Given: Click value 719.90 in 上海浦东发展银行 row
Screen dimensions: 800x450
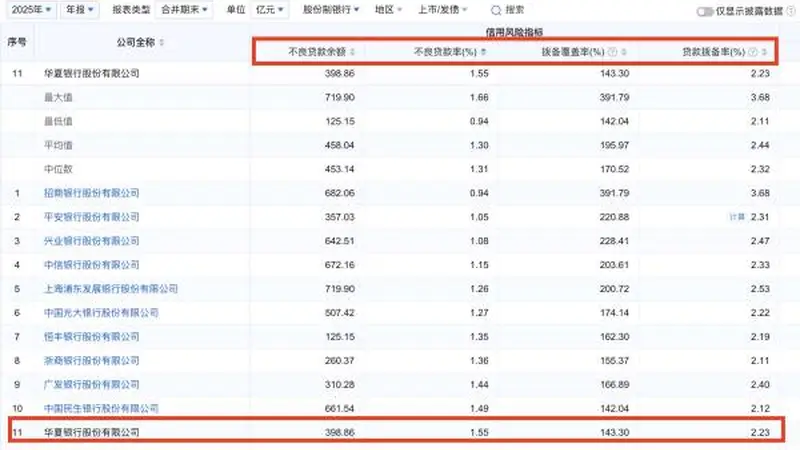Looking at the screenshot, I should click(339, 289).
